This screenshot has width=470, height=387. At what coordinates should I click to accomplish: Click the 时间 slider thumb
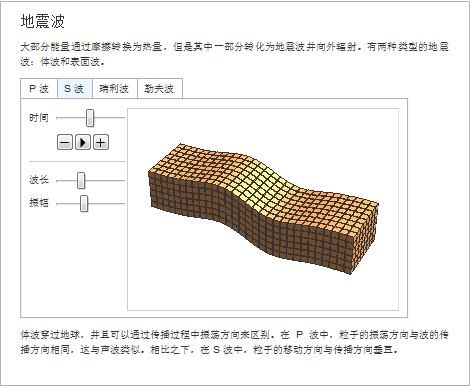coord(90,118)
